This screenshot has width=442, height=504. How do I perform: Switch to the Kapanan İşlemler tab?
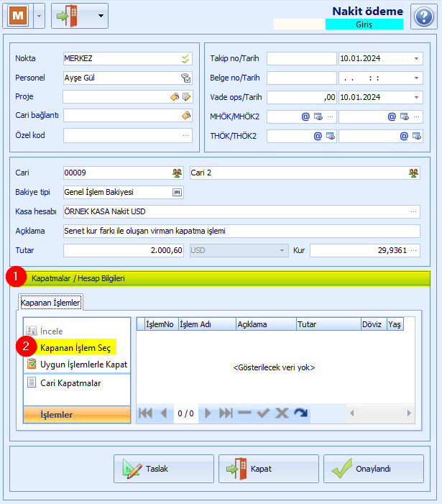50,303
